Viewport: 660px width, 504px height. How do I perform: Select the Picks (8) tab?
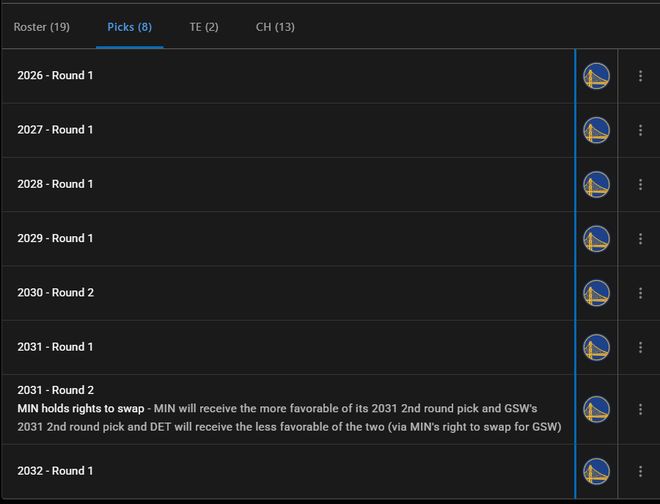129,27
